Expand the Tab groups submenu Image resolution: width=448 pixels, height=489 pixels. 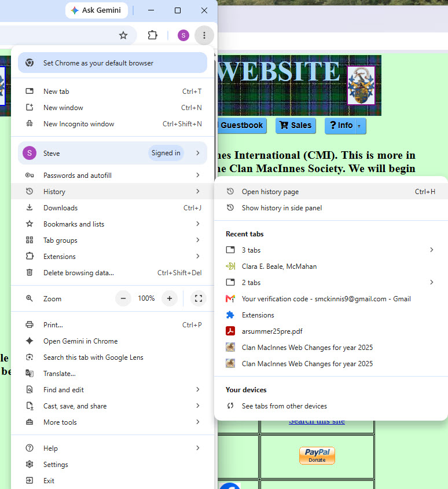112,240
